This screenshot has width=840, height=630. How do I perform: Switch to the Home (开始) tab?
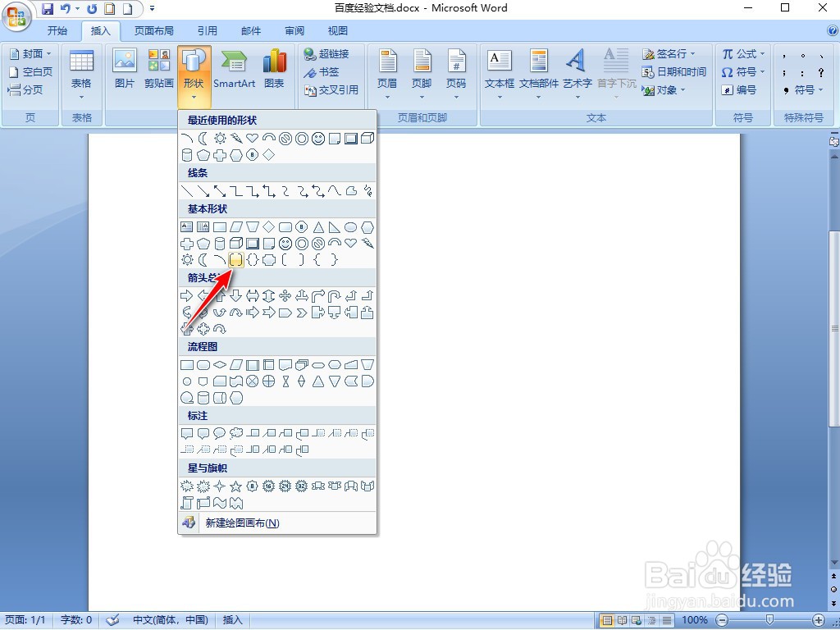point(57,30)
